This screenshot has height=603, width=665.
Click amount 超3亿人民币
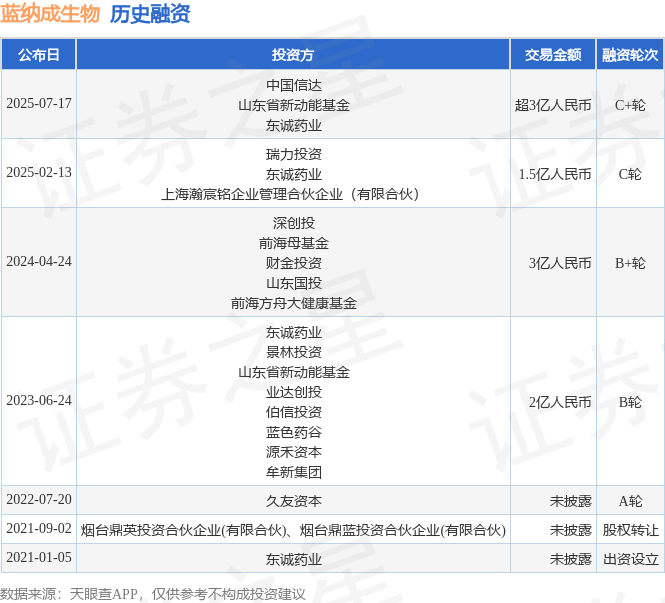coord(553,105)
